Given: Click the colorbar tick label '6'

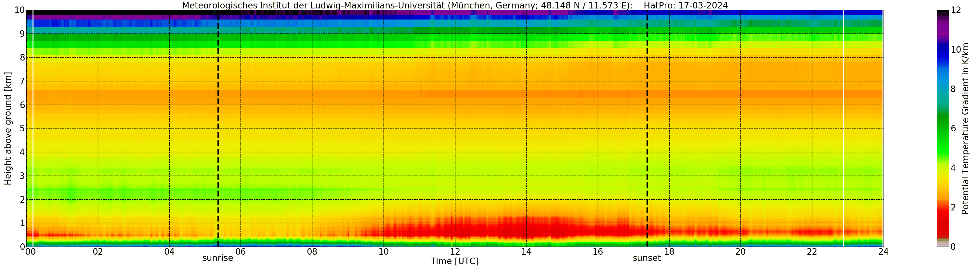Looking at the screenshot, I should pos(953,129).
